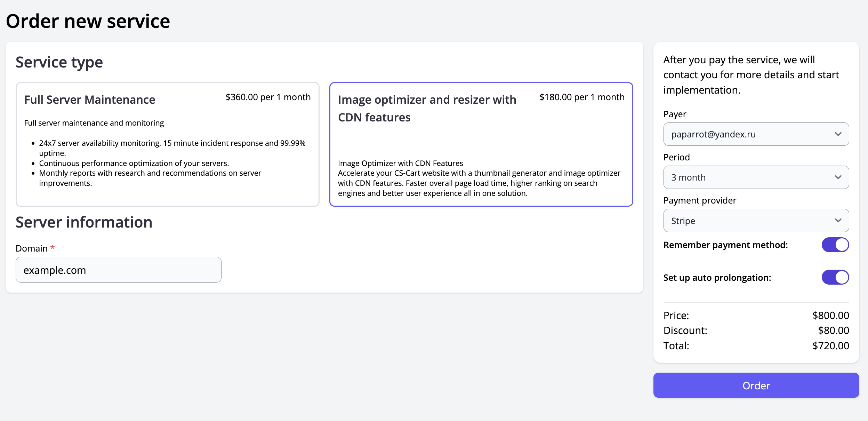Click the chevron arrow in the Payer field

(x=838, y=134)
